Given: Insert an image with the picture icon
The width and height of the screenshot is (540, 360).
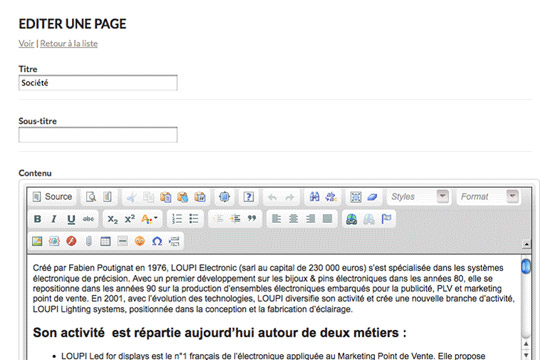Looking at the screenshot, I should (x=37, y=241).
